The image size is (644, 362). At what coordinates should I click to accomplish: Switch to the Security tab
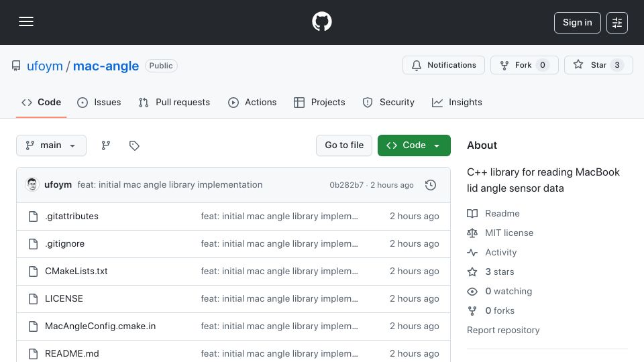point(388,102)
